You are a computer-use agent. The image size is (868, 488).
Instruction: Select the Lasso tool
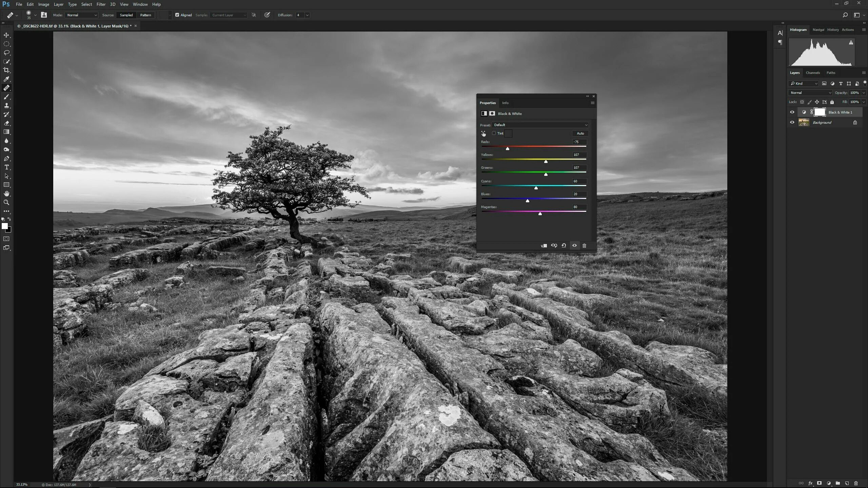pos(6,53)
